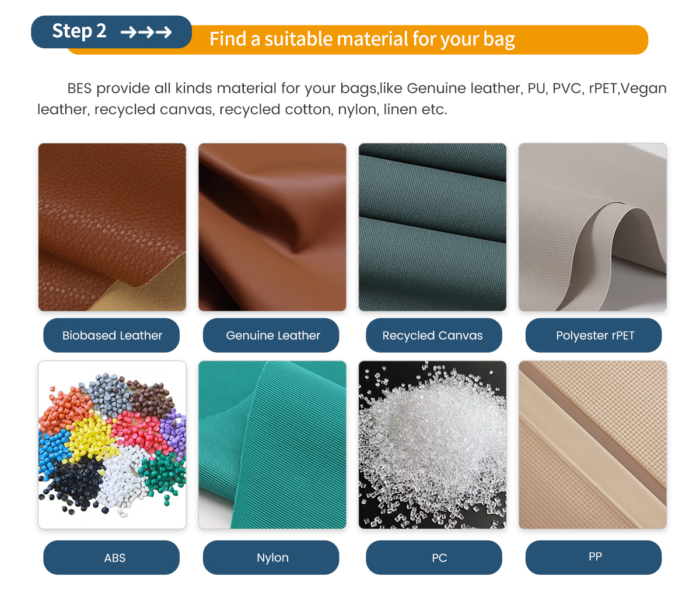Open the grey polyester rPET fabric photo
This screenshot has height=604, width=700.
pos(593,227)
